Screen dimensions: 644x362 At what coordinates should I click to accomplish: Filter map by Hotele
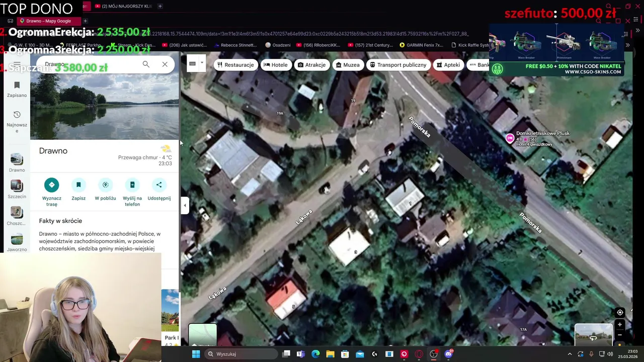coord(276,65)
